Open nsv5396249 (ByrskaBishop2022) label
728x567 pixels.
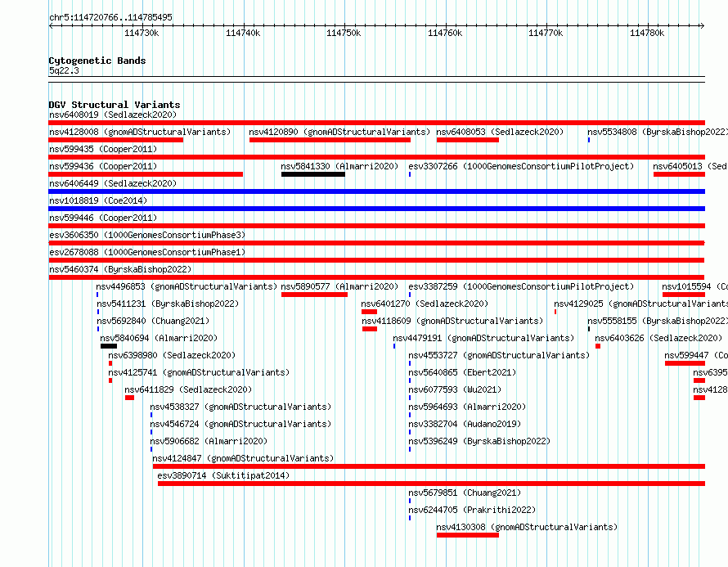[x=479, y=441]
